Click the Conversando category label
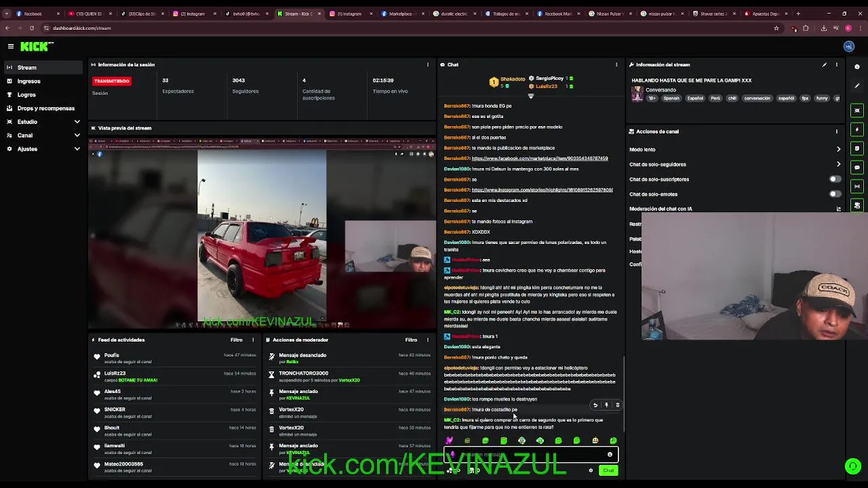 [660, 89]
